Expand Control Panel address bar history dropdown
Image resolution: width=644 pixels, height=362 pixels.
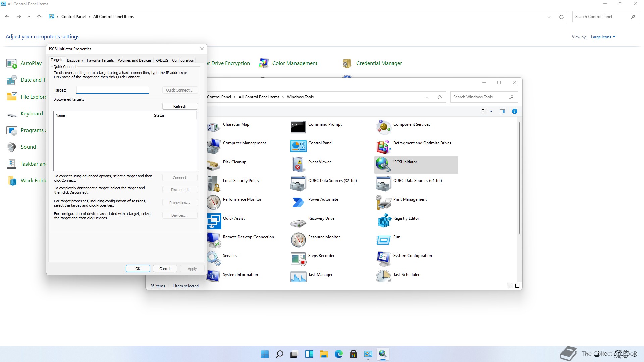[x=549, y=17]
